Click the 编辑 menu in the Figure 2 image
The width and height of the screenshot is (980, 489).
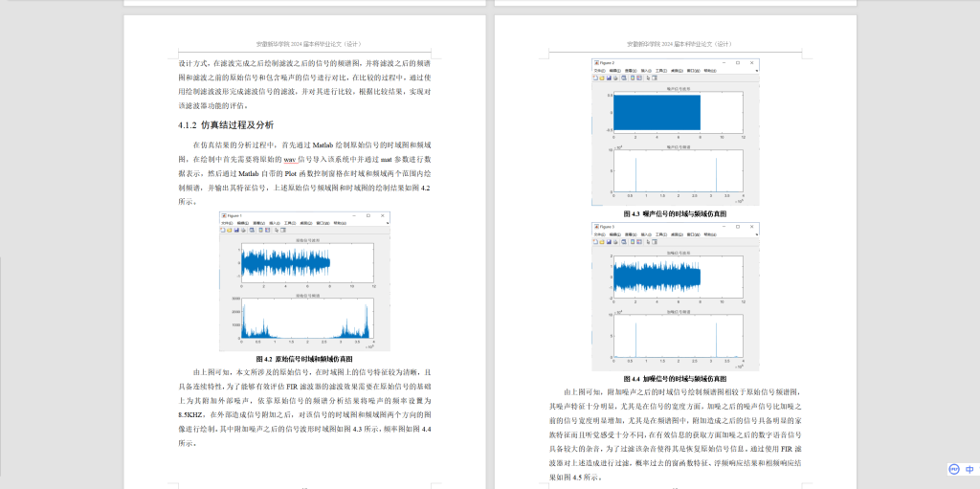(x=615, y=71)
